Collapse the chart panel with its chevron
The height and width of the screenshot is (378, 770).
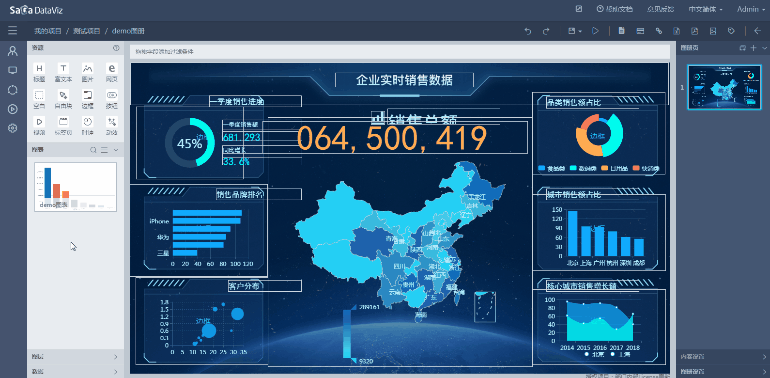[x=116, y=150]
